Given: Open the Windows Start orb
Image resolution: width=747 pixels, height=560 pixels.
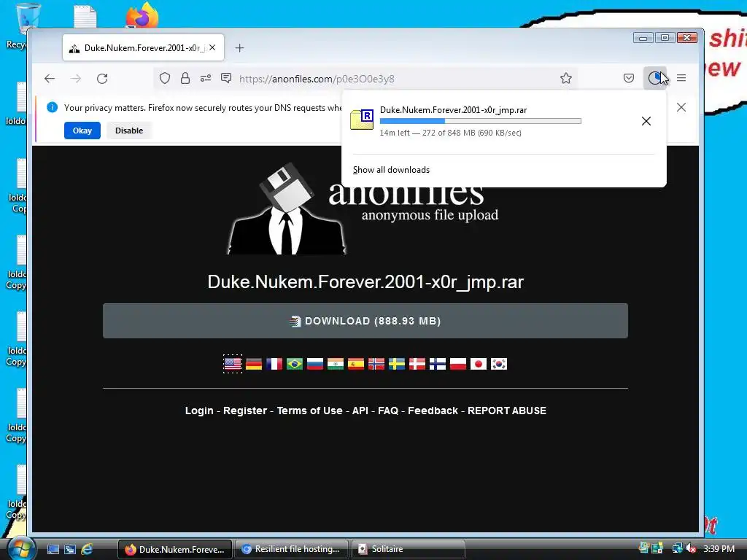Looking at the screenshot, I should (21, 548).
